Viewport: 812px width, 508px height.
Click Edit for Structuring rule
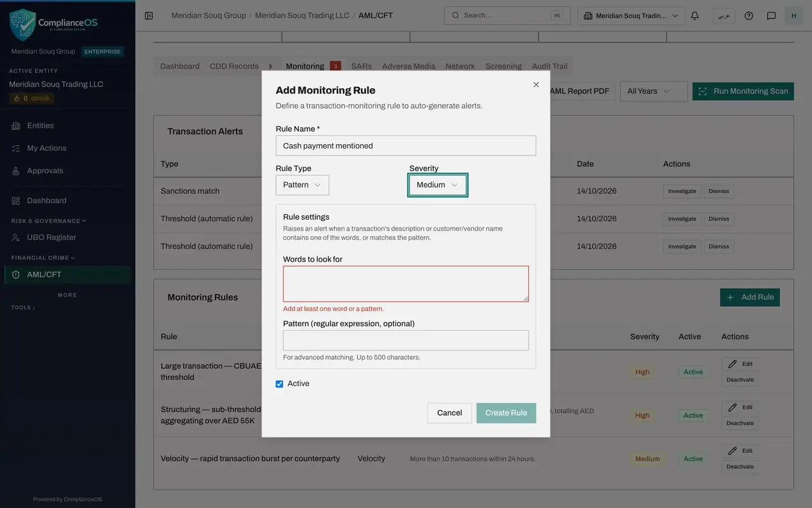pyautogui.click(x=740, y=407)
